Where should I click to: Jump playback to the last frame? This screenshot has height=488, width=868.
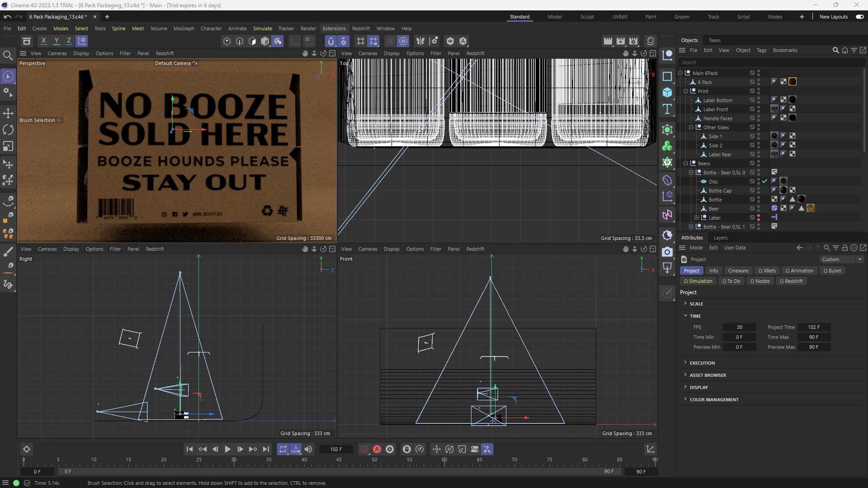[266, 449]
